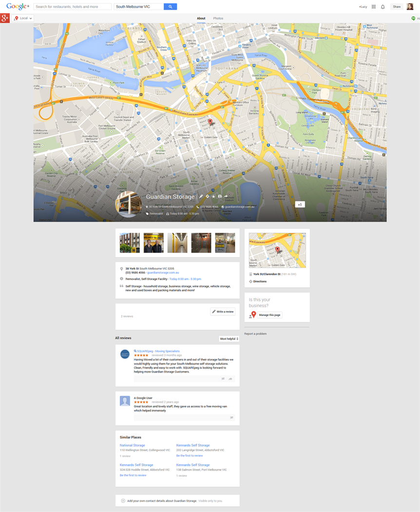Open the first storage building photo thumbnail
Image resolution: width=420 pixels, height=512 pixels.
click(x=130, y=243)
